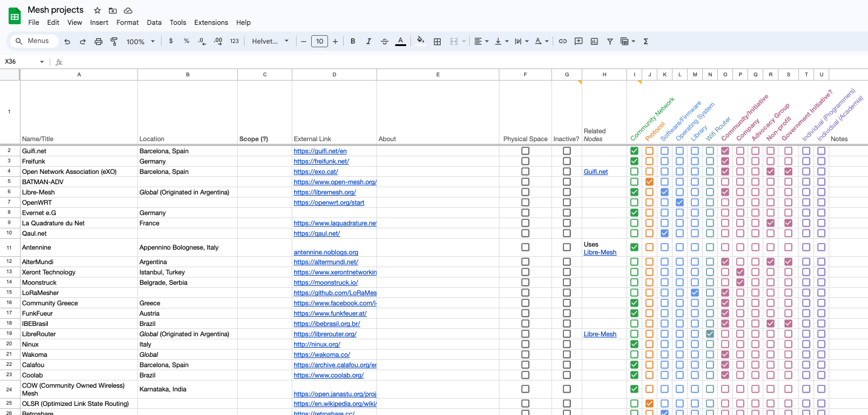868x415 pixels.
Task: Open the Format menu
Action: click(128, 22)
